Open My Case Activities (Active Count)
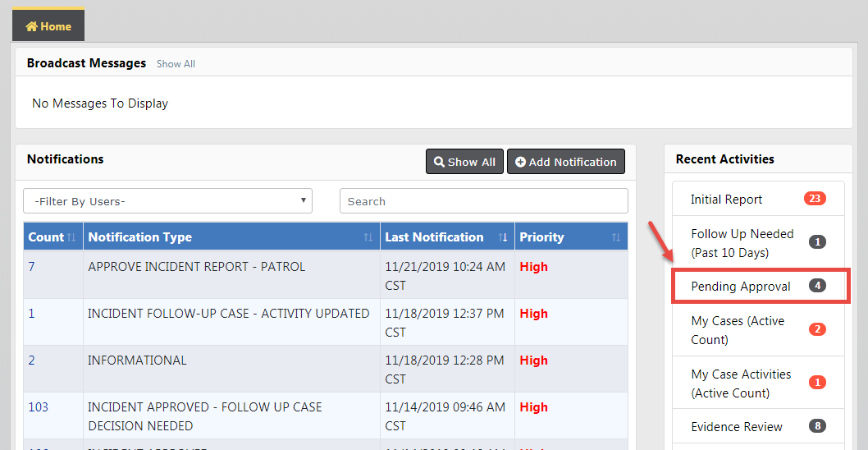 (741, 383)
